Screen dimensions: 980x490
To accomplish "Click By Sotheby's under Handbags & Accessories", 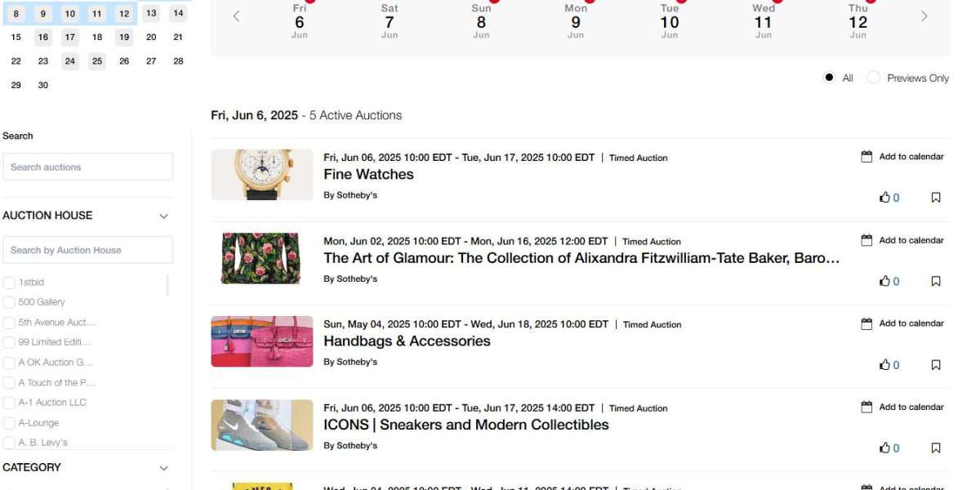I will tap(350, 362).
